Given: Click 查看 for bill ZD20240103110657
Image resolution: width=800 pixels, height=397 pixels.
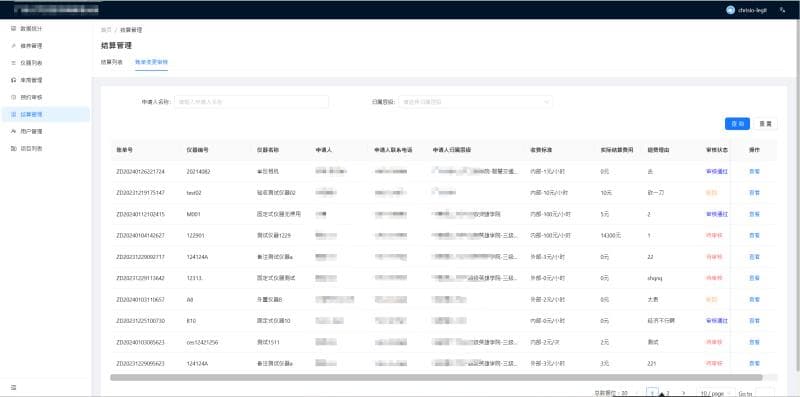Looking at the screenshot, I should tap(754, 300).
